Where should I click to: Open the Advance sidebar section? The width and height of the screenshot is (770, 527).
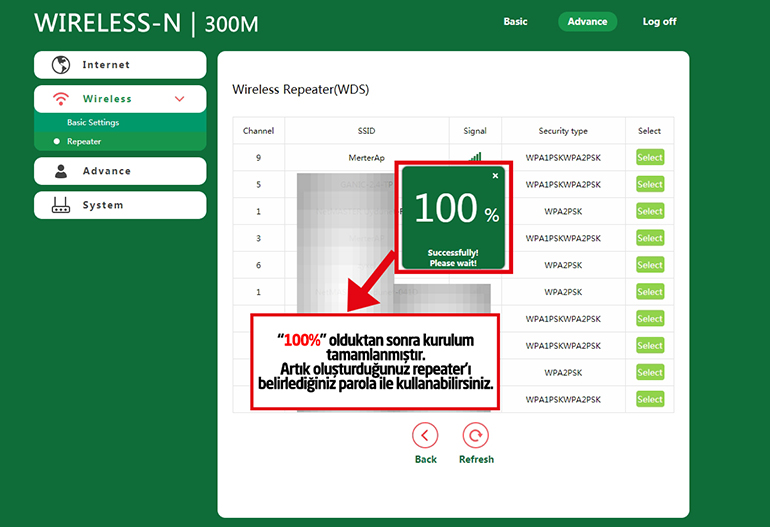(x=120, y=171)
